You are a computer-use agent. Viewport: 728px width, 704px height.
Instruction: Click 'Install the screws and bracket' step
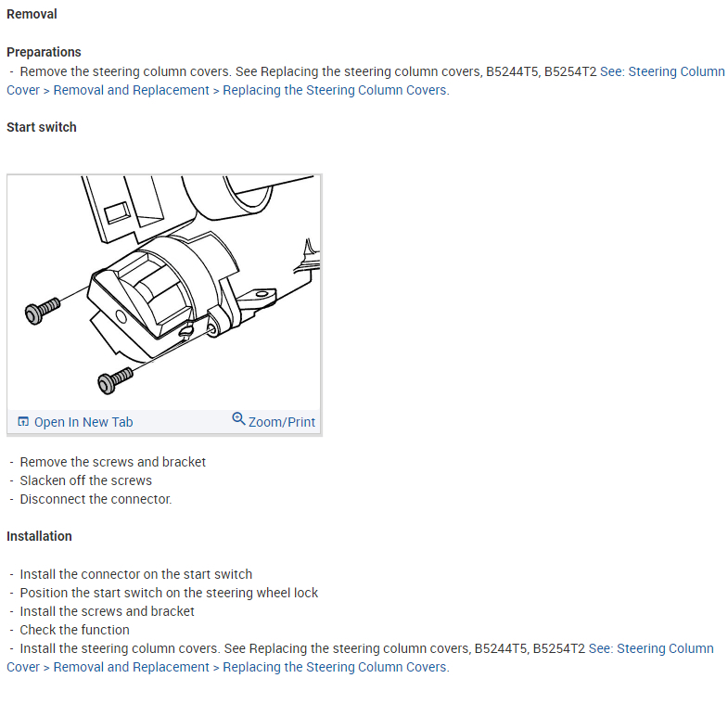107,611
